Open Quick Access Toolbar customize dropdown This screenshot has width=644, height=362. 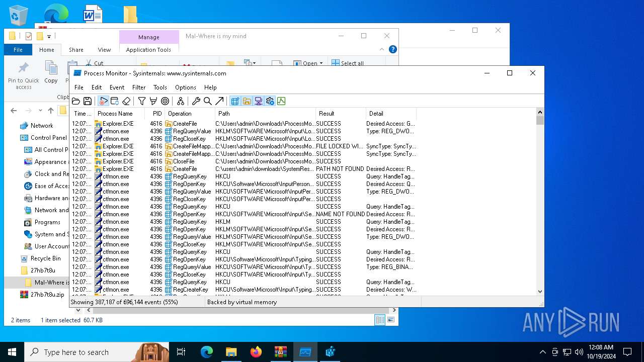click(49, 36)
